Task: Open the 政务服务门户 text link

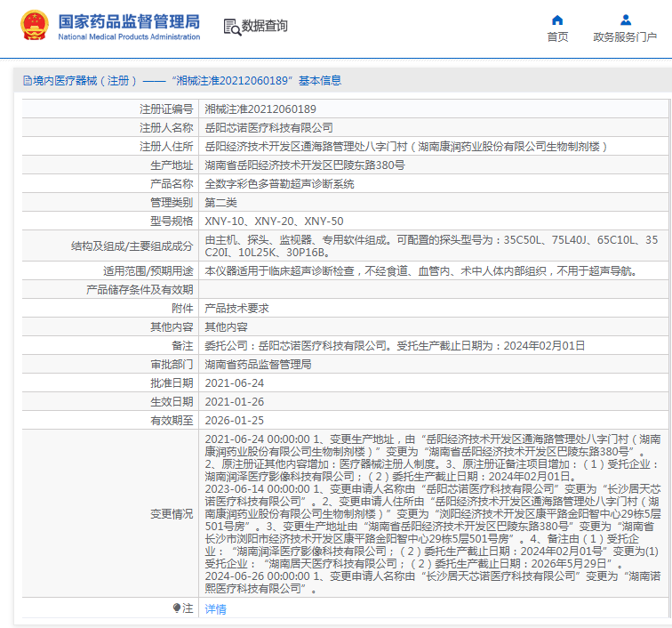Action: [x=625, y=37]
